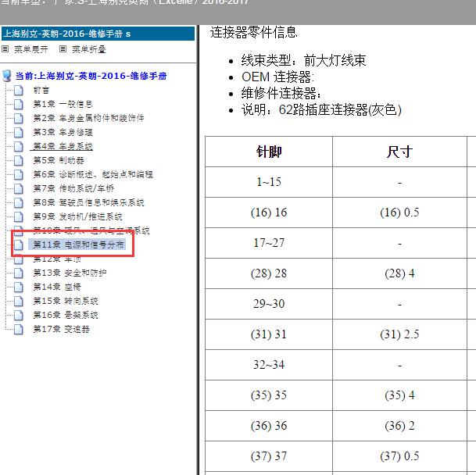Open 第9章 发动机/推进系统
This screenshot has width=476, height=475.
tap(77, 216)
